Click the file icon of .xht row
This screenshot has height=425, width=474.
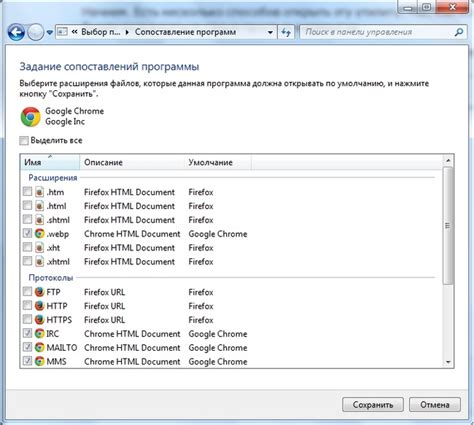click(39, 247)
